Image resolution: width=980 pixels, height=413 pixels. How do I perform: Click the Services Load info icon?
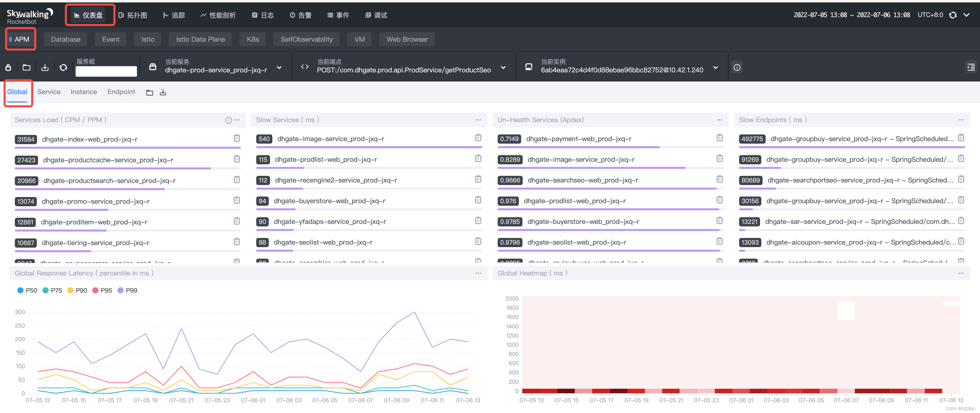[228, 120]
